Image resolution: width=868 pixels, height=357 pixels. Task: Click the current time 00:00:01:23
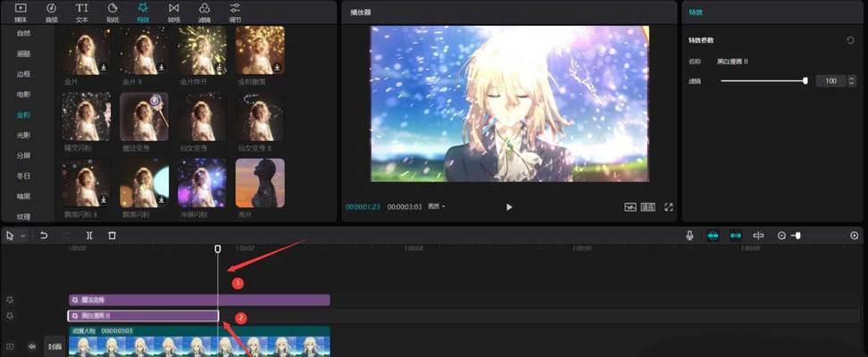(x=363, y=206)
